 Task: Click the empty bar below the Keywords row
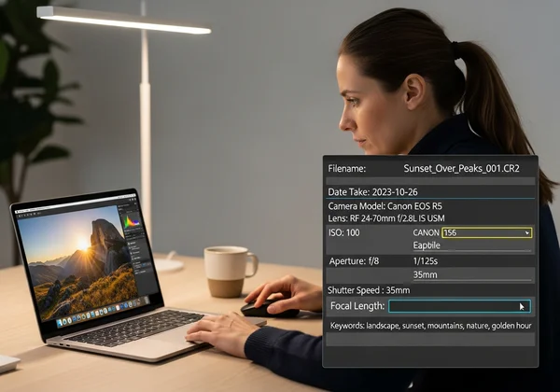tap(429, 341)
